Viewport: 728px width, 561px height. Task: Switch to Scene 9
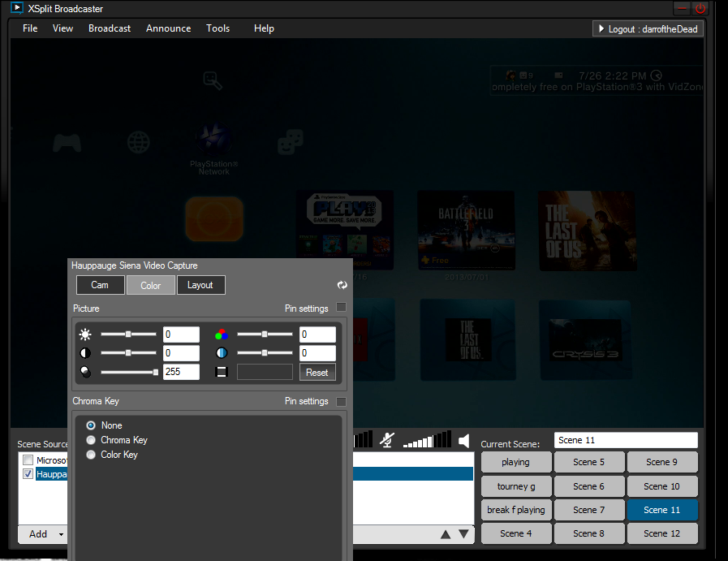[x=662, y=462]
